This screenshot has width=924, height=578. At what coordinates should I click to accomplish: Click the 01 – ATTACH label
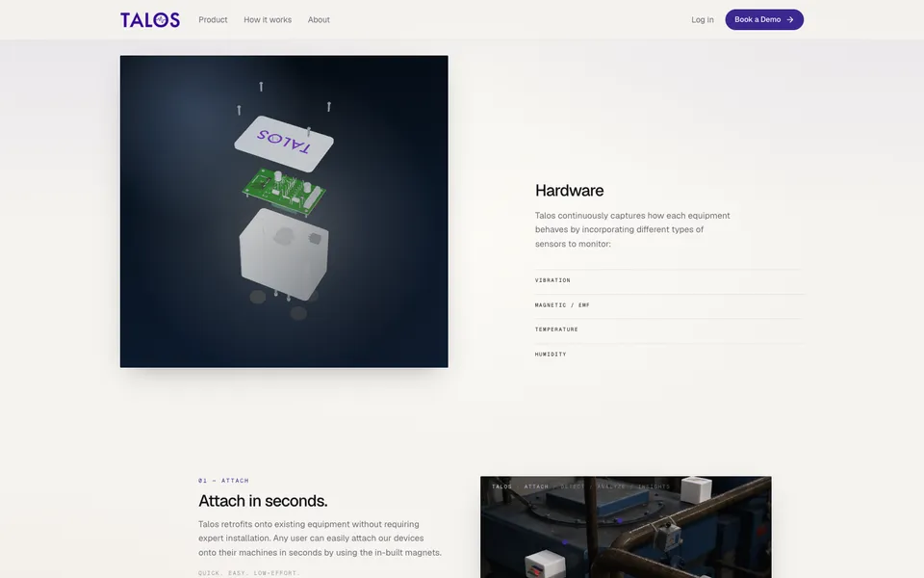[x=223, y=481]
